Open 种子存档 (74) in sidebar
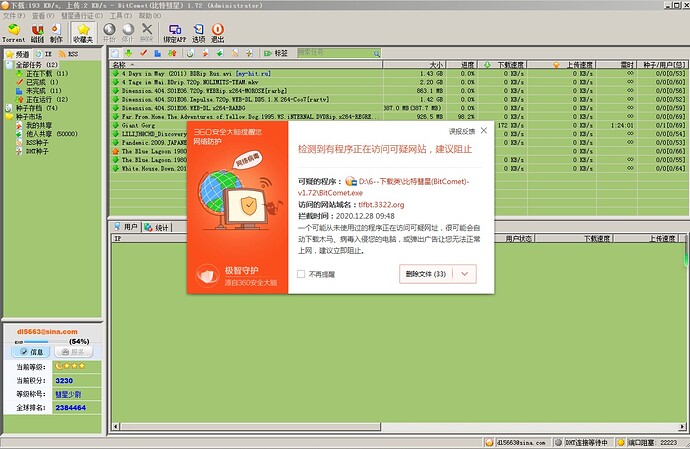This screenshot has width=690, height=449. tap(37, 108)
